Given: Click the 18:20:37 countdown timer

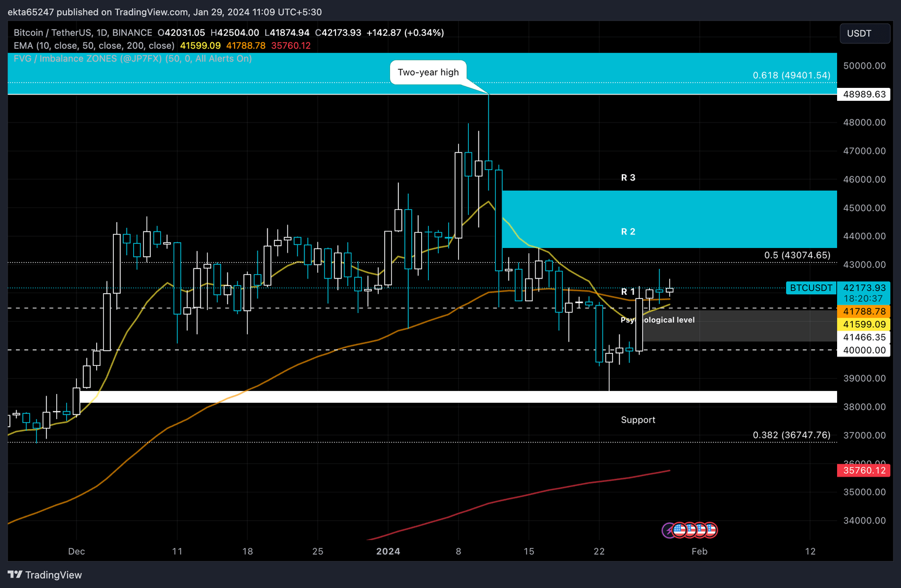Looking at the screenshot, I should (862, 298).
